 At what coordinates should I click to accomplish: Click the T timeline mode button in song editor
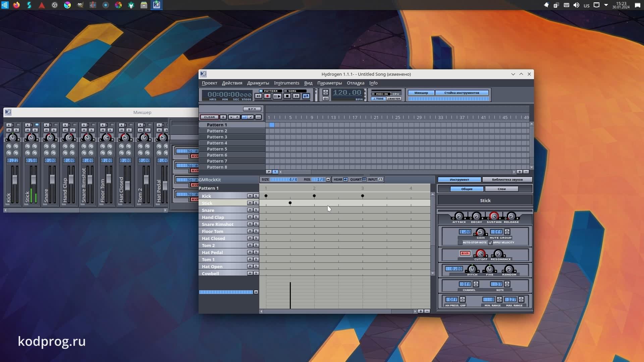tap(275, 172)
